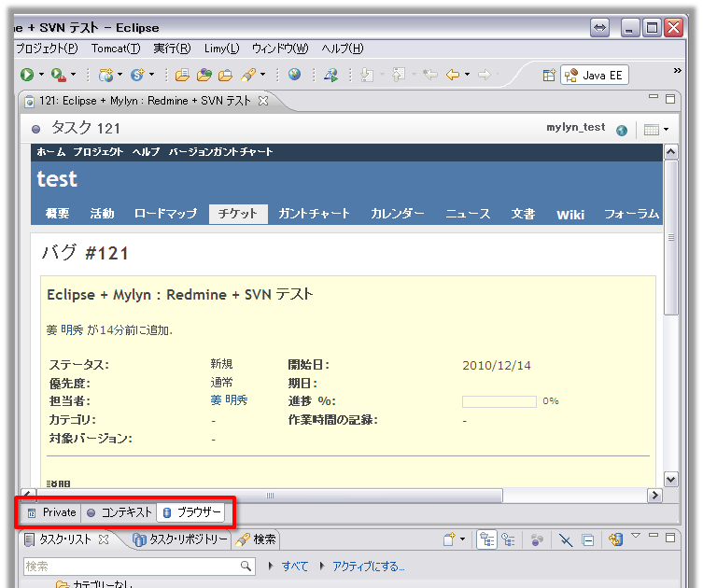
Task: Select the 概要 Redmine tab
Action: click(x=57, y=214)
